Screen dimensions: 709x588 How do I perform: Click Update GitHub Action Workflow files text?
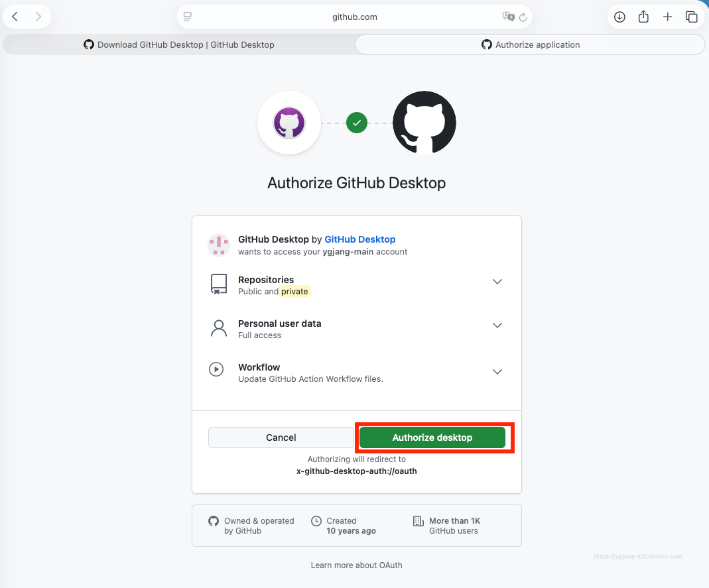tap(310, 379)
